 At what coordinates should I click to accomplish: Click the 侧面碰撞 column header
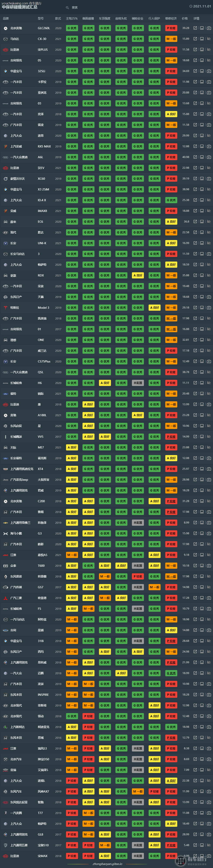tap(88, 18)
